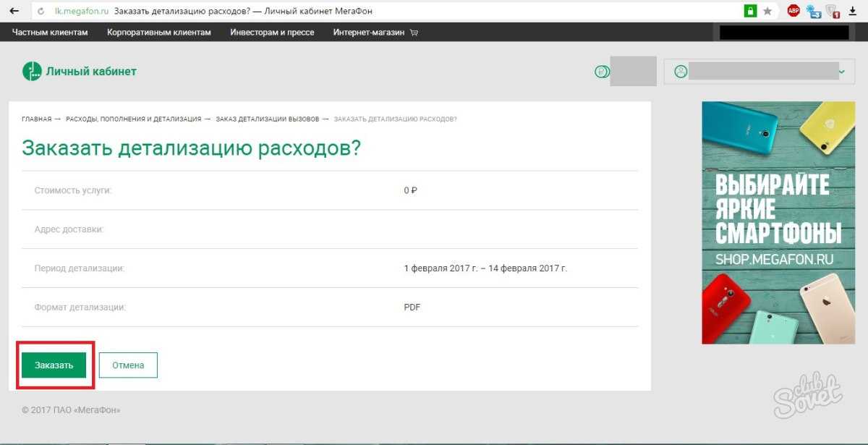868x445 pixels.
Task: Click the PDF format value
Action: click(x=412, y=308)
